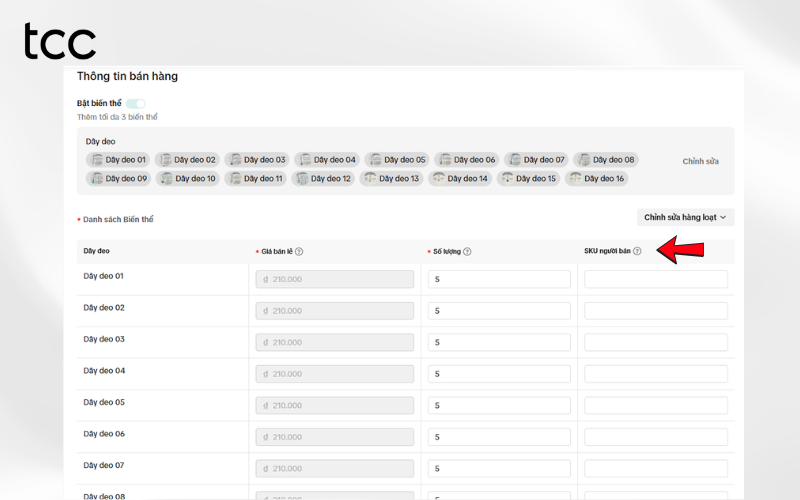Focus quantity field for Dây đeo 02

(x=499, y=311)
